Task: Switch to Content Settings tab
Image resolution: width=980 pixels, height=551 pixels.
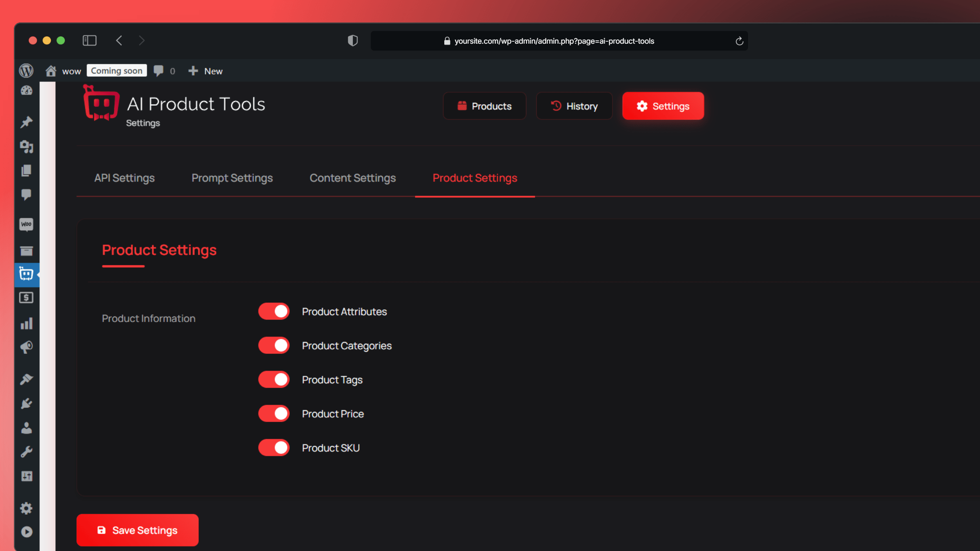Action: [353, 178]
